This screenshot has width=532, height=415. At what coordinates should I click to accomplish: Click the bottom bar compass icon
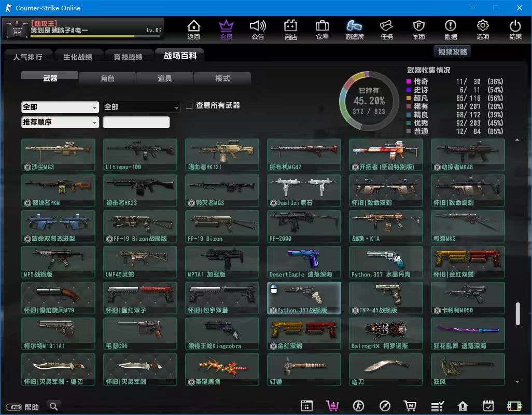point(385,406)
